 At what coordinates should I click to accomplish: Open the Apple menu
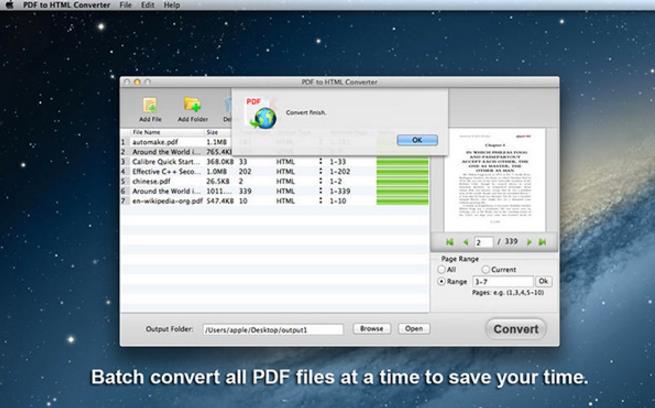pos(9,5)
